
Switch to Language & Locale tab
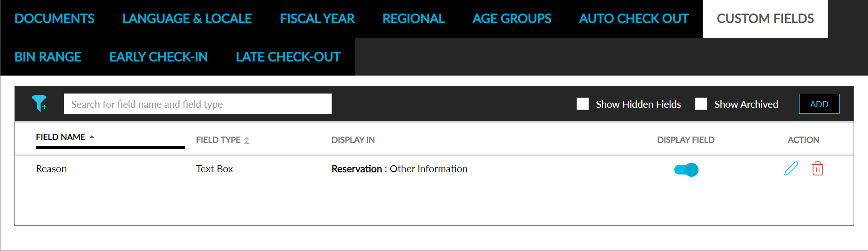click(x=187, y=19)
